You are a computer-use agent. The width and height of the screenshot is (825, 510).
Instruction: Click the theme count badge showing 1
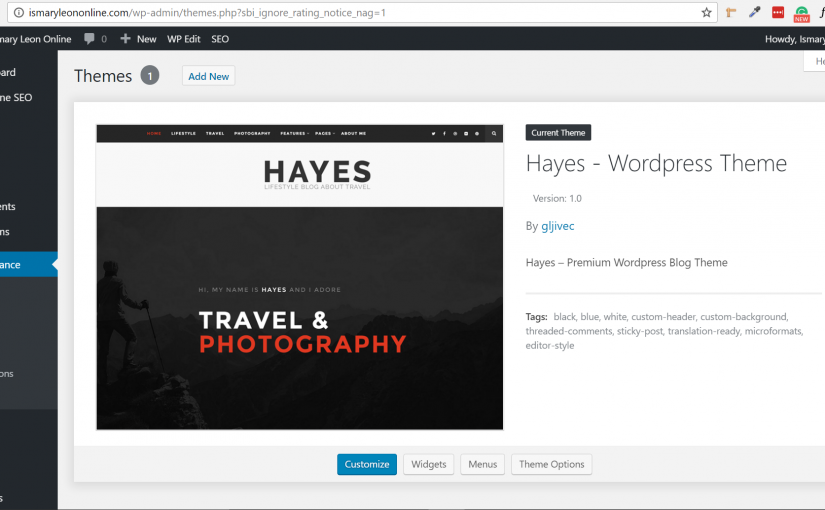pyautogui.click(x=149, y=76)
